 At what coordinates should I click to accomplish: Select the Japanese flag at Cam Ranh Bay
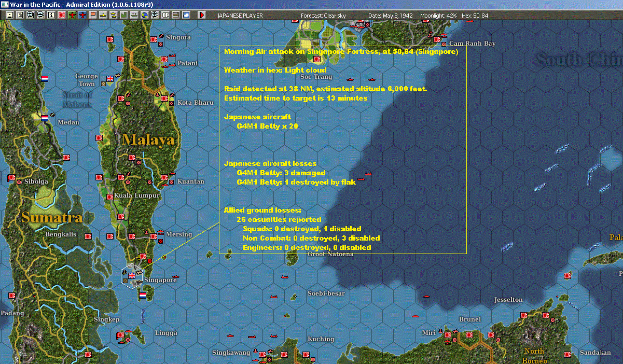tap(437, 39)
